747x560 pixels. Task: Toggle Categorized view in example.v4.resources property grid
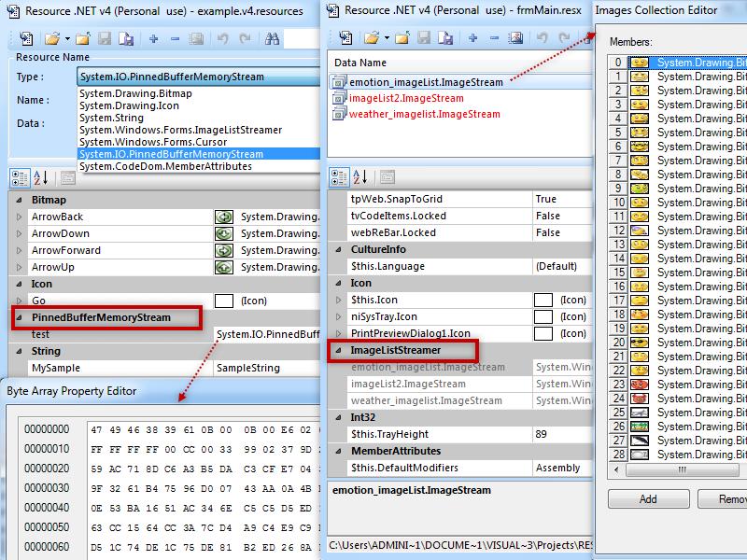(x=20, y=178)
